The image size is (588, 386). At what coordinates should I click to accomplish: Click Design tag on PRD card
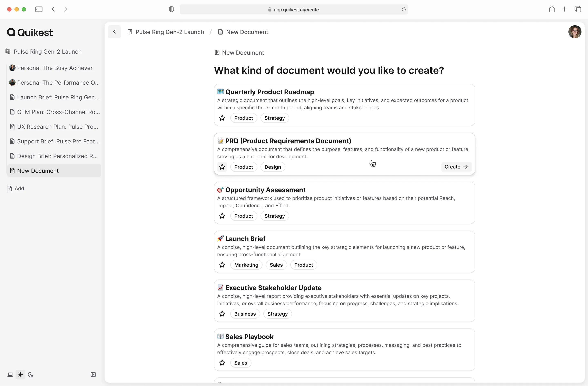coord(273,167)
